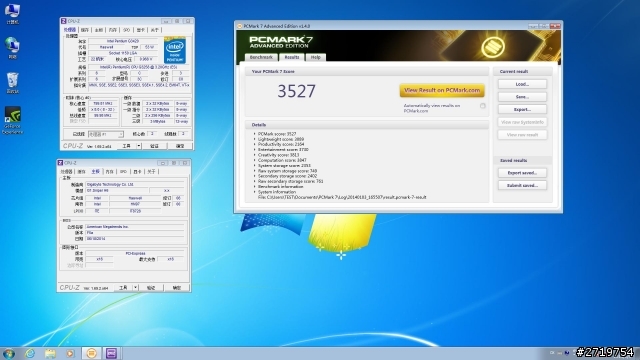Screen dimensions: 640x360
Task: Click the Z icon in the CPU-Z processor window title bar
Action: [x=64, y=21]
